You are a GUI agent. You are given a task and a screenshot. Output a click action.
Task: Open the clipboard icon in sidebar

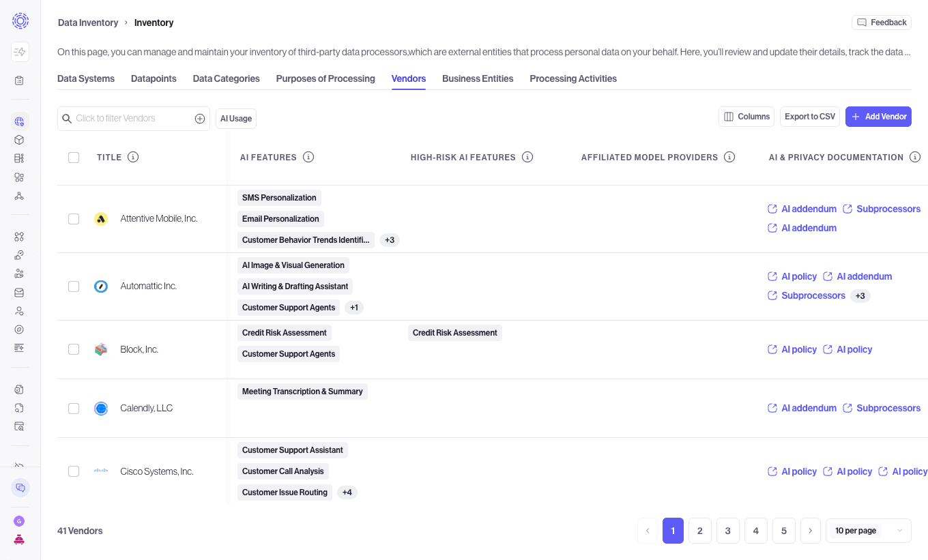[19, 80]
